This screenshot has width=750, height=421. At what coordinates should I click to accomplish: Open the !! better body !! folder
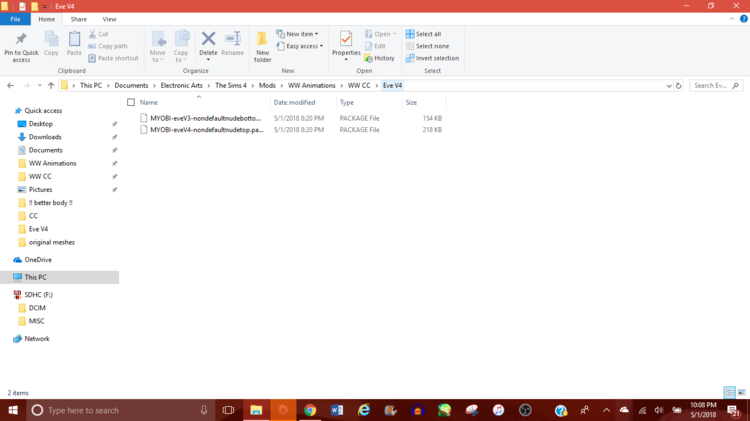[x=50, y=203]
